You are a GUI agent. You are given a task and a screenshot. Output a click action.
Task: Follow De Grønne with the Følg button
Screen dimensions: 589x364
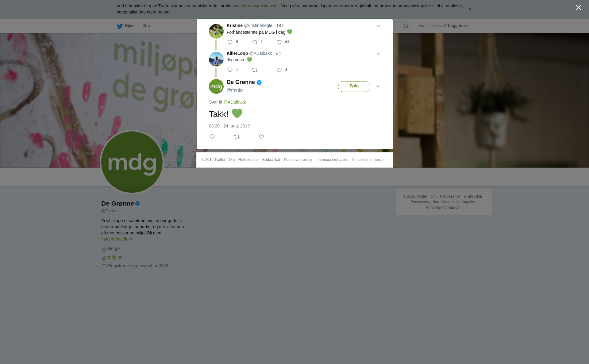pyautogui.click(x=354, y=86)
